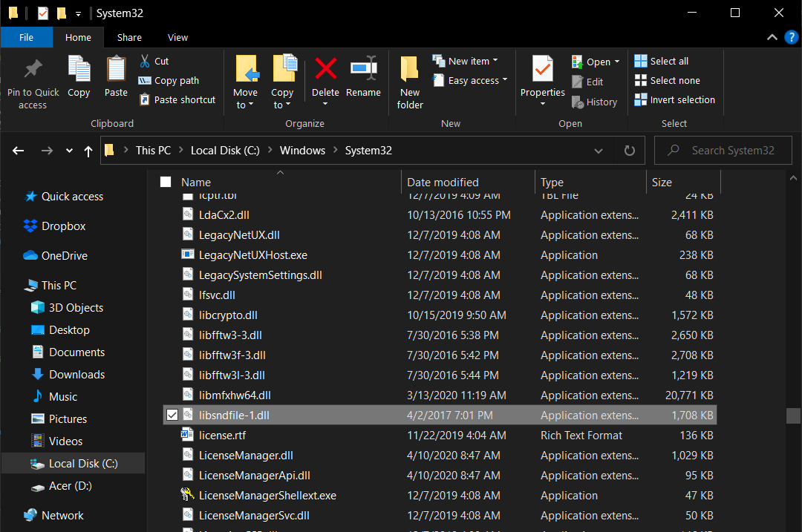Select LegacyNetUXHost.exe file
The image size is (802, 532).
[x=440, y=255]
